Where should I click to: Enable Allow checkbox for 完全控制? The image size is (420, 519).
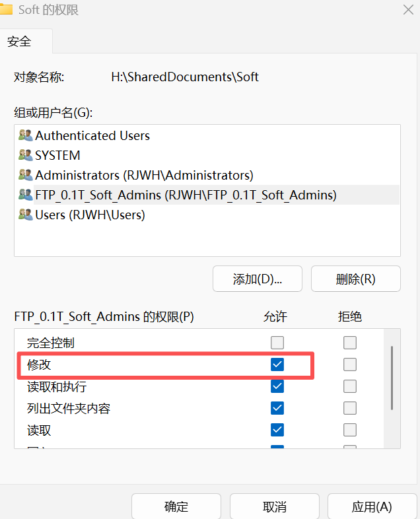click(277, 343)
